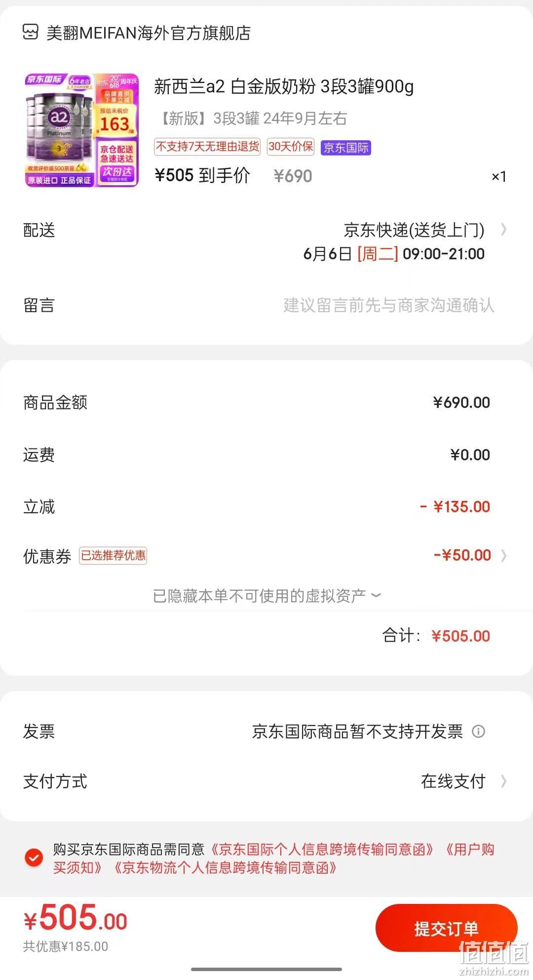Select the 支付方式 row
533x980 pixels.
coord(266,781)
